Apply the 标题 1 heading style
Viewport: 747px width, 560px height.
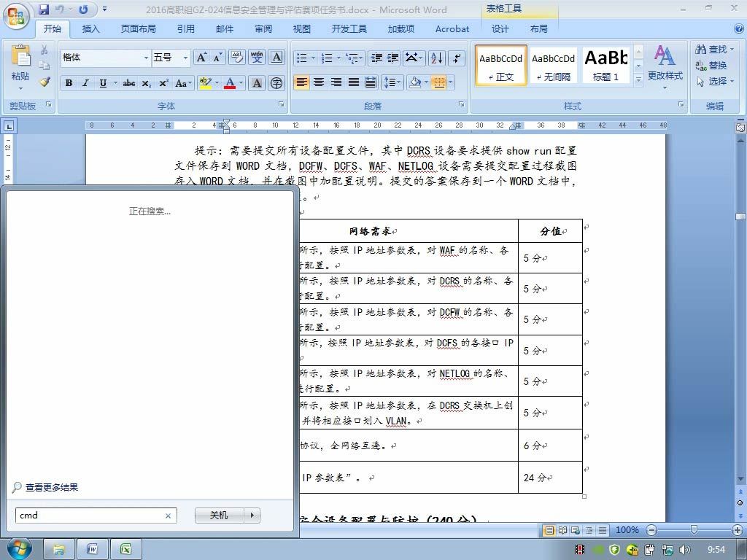(605, 65)
